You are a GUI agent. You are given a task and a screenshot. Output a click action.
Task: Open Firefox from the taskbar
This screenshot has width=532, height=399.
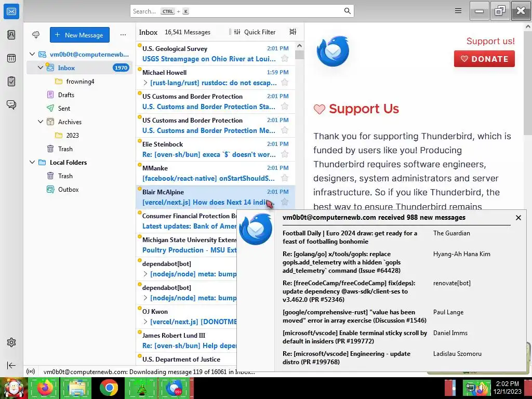point(45,388)
